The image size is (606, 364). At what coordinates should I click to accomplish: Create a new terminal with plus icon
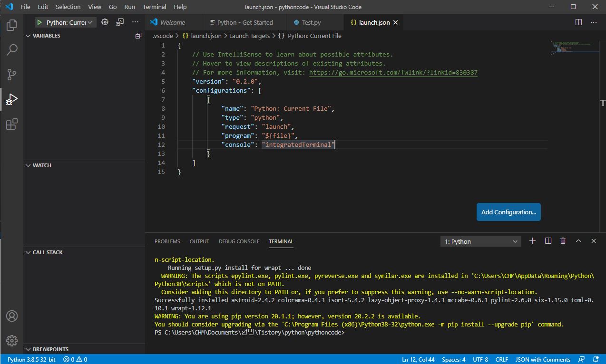click(533, 241)
